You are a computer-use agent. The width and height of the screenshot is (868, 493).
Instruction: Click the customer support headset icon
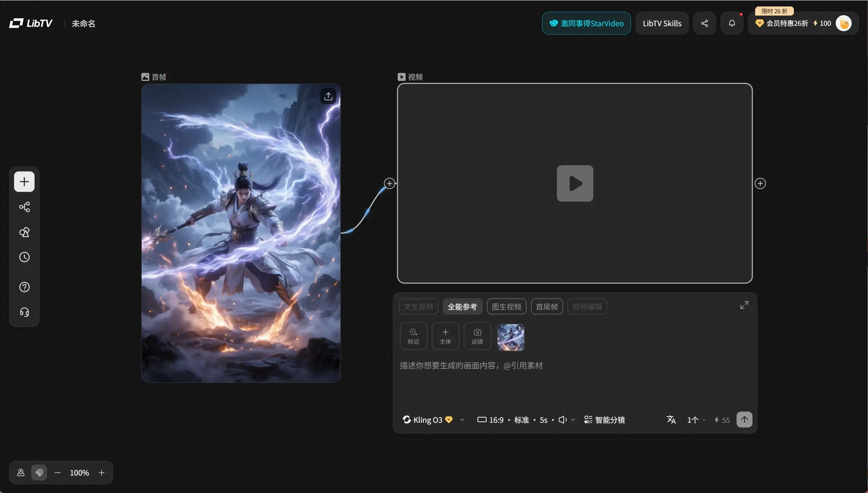coord(24,312)
